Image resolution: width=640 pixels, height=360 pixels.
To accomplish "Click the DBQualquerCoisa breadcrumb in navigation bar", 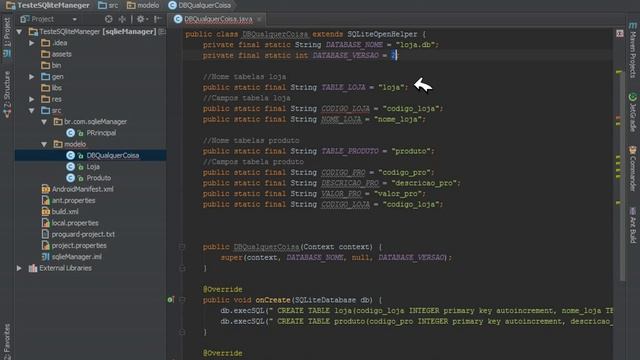I will click(200, 5).
